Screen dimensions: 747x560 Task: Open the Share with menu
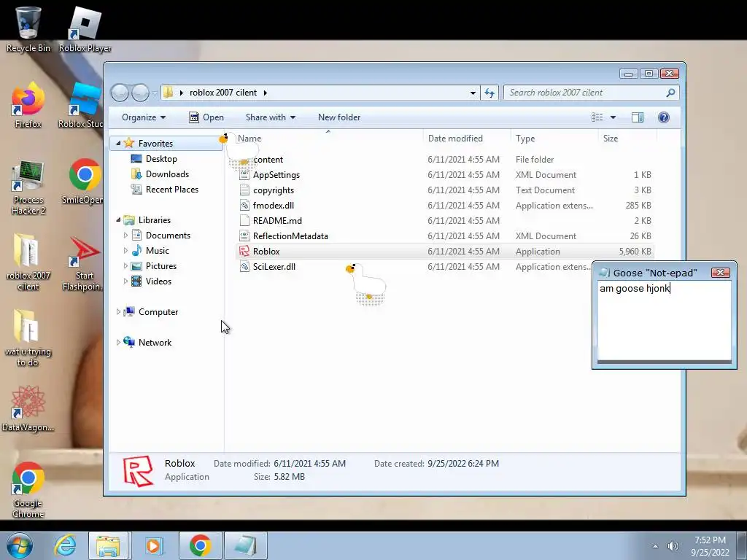pyautogui.click(x=270, y=117)
